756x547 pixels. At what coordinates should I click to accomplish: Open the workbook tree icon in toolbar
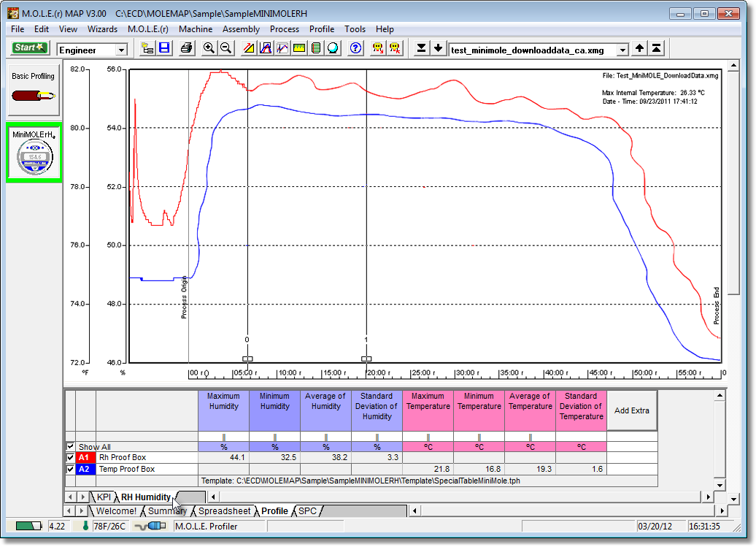(147, 48)
